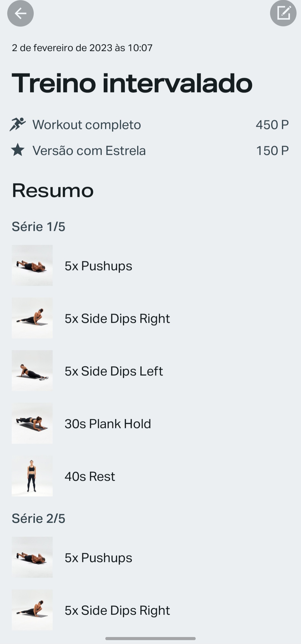301x644 pixels.
Task: Tap the running figure icon
Action: [x=18, y=124]
